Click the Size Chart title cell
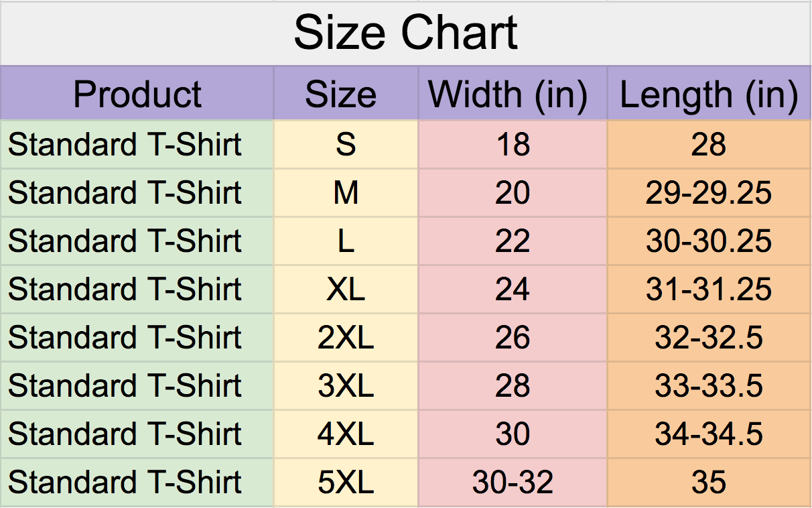 405,33
